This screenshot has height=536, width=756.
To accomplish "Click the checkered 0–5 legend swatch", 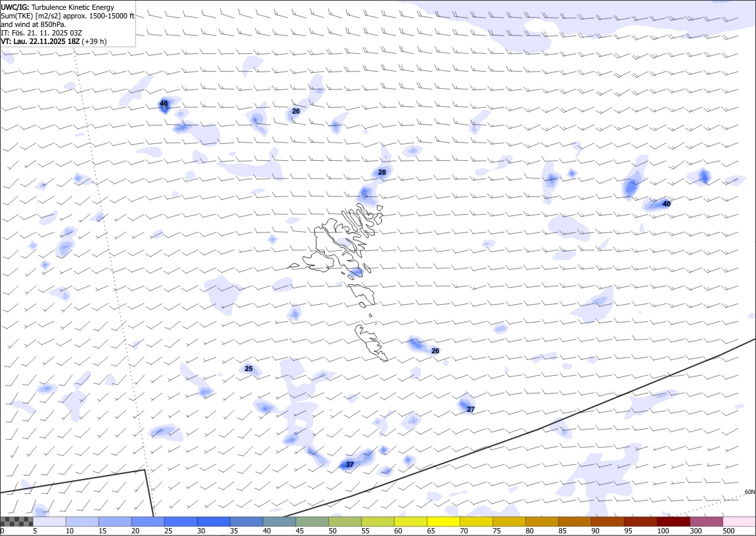I will pos(16,522).
